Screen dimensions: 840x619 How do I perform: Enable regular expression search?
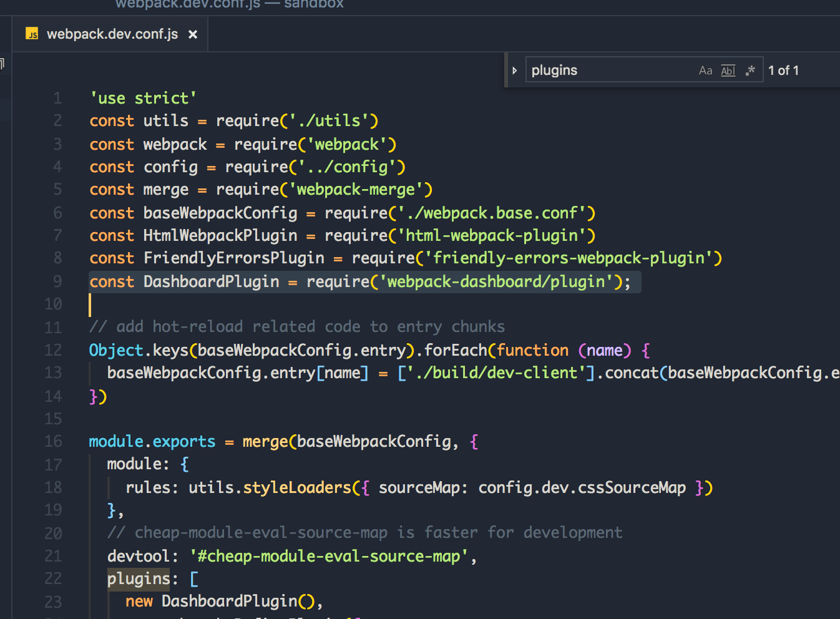tap(750, 71)
